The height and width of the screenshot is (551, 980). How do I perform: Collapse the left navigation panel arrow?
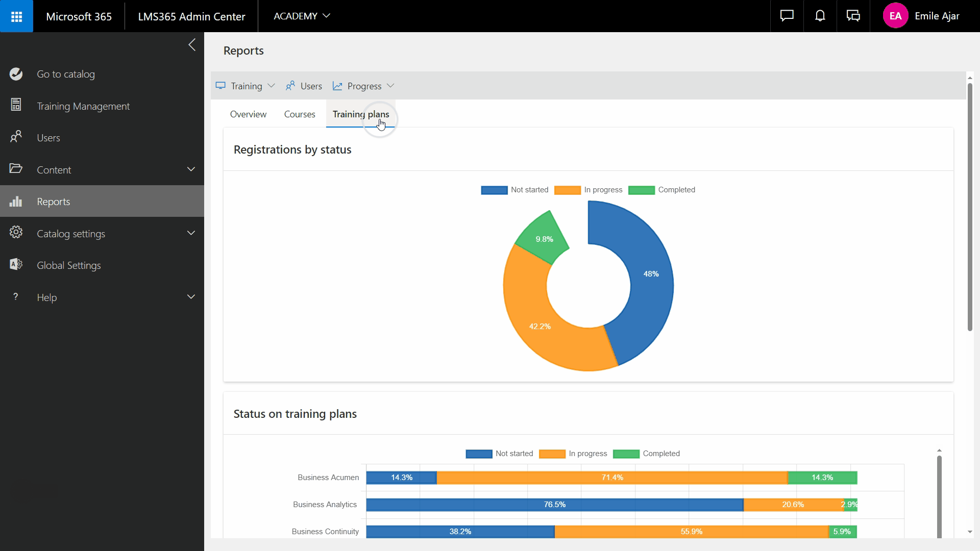[x=192, y=45]
